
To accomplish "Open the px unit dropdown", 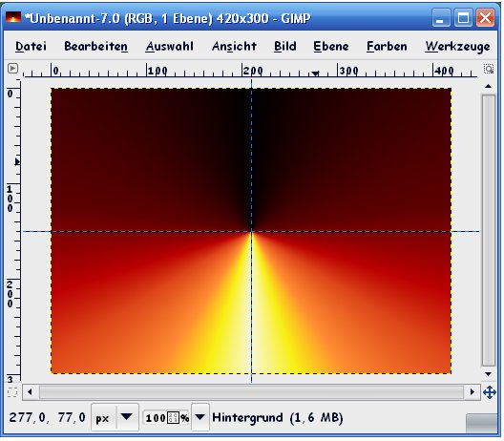I will pos(115,418).
